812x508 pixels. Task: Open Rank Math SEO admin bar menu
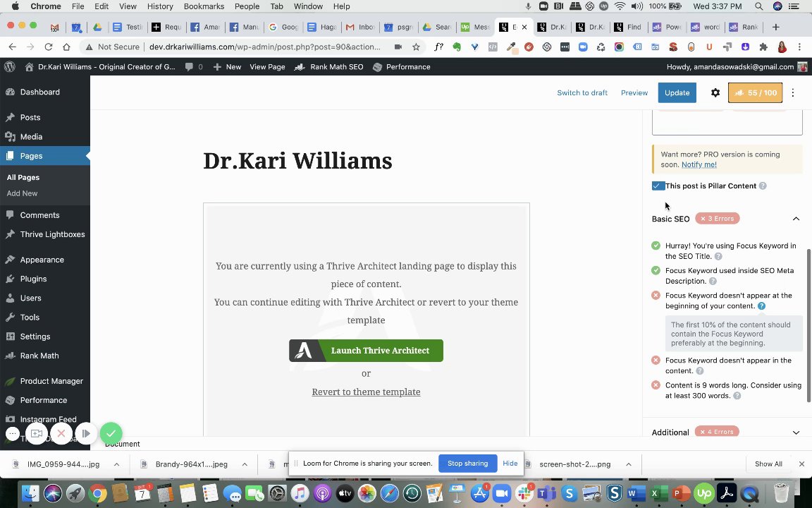(x=329, y=67)
